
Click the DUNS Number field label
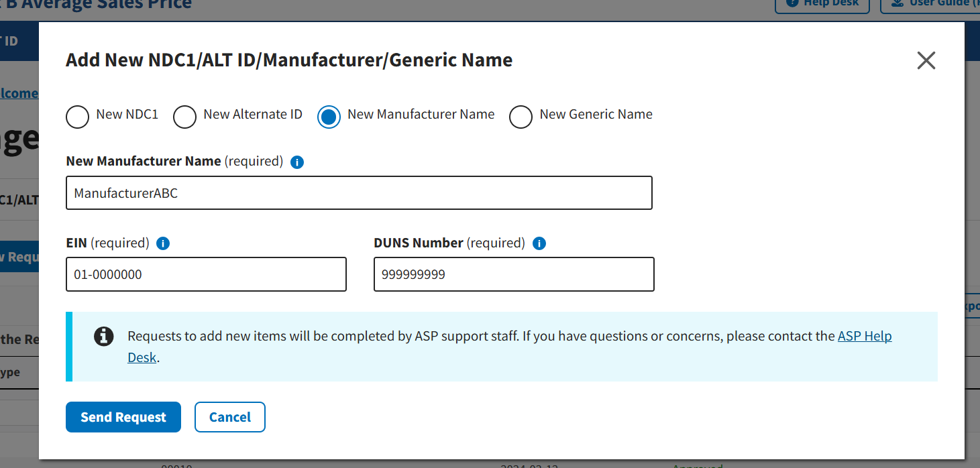pyautogui.click(x=418, y=243)
